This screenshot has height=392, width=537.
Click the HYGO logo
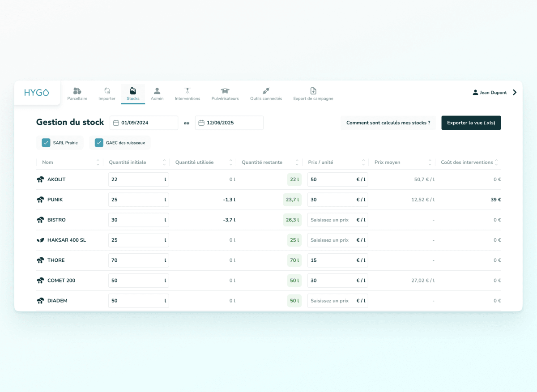pyautogui.click(x=37, y=93)
